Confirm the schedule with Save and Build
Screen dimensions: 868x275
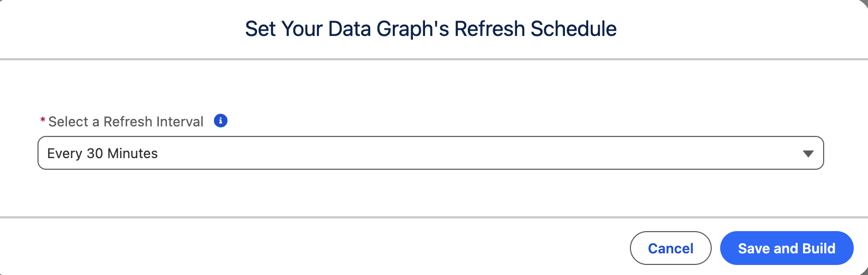pos(786,248)
